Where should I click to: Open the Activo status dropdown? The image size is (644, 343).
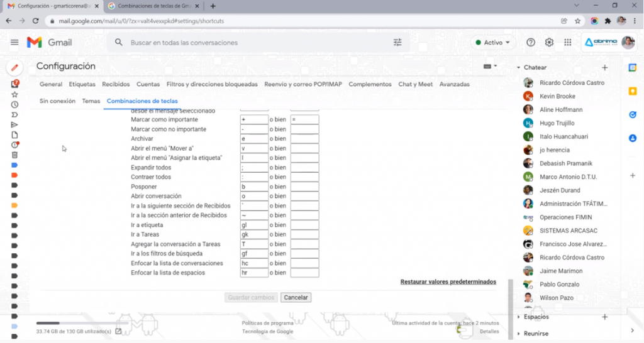tap(493, 43)
